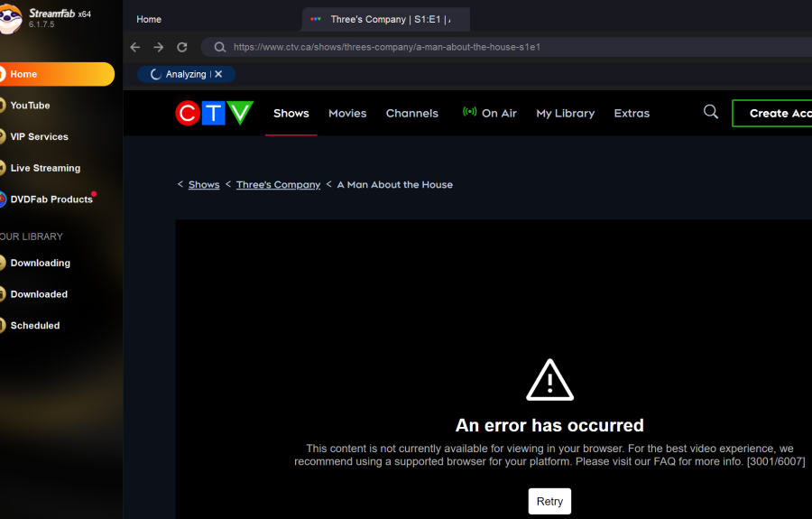Open Shows in CTV navigation
812x519 pixels.
tap(291, 113)
